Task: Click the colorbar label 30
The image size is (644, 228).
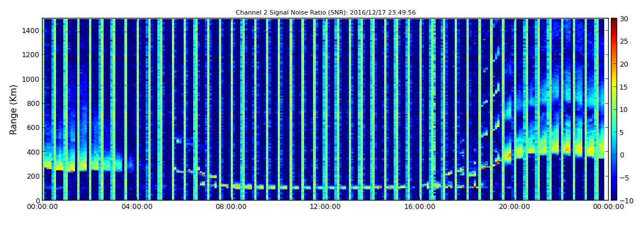Action: [x=624, y=19]
